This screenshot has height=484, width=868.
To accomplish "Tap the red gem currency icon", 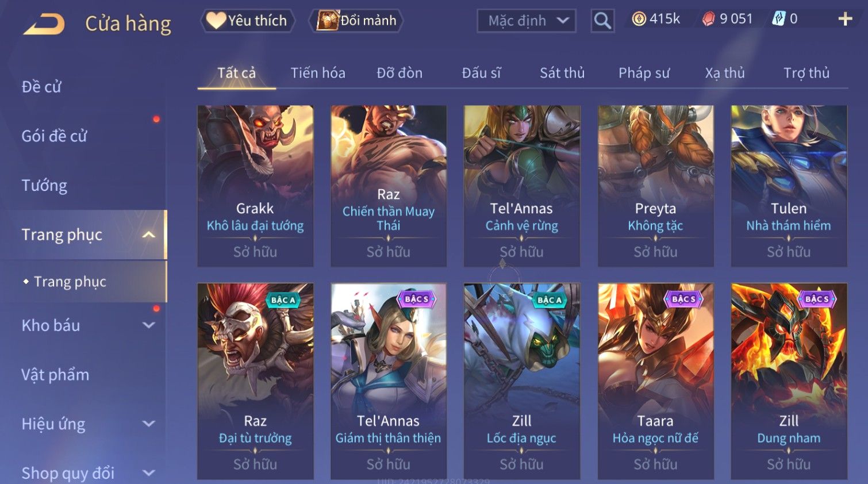I will (x=709, y=19).
